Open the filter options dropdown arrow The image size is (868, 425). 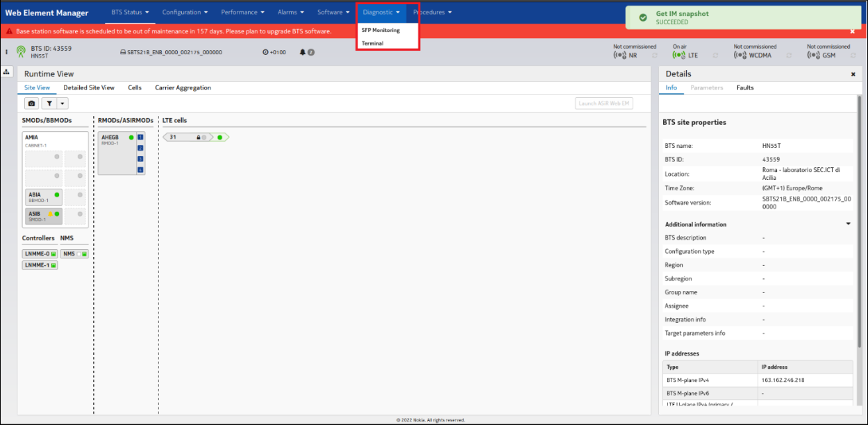coord(62,103)
